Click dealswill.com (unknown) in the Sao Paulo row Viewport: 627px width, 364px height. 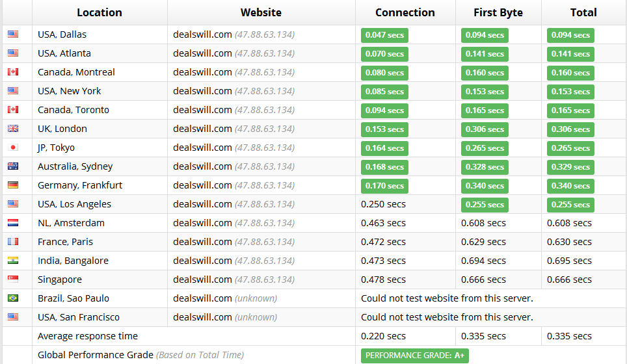click(x=225, y=298)
